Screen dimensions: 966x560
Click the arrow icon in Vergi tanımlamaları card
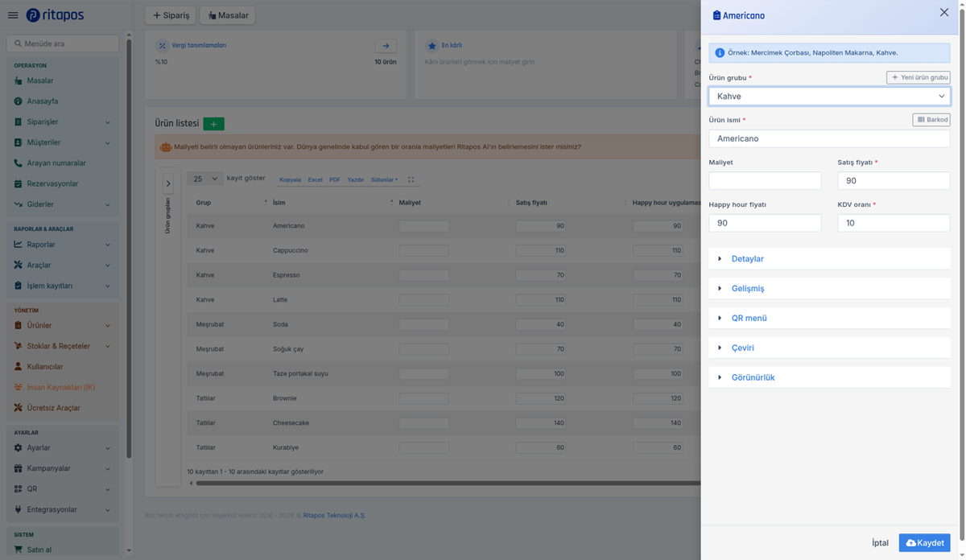tap(386, 47)
